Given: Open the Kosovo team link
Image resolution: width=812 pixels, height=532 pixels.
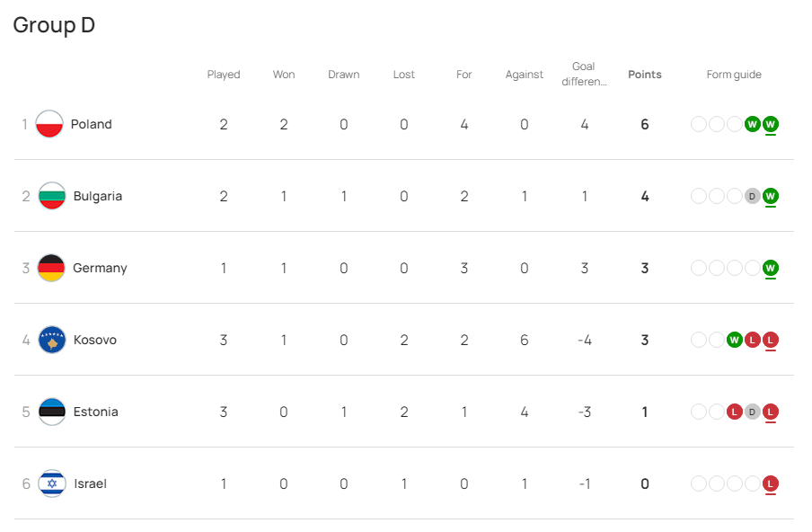Looking at the screenshot, I should tap(95, 341).
